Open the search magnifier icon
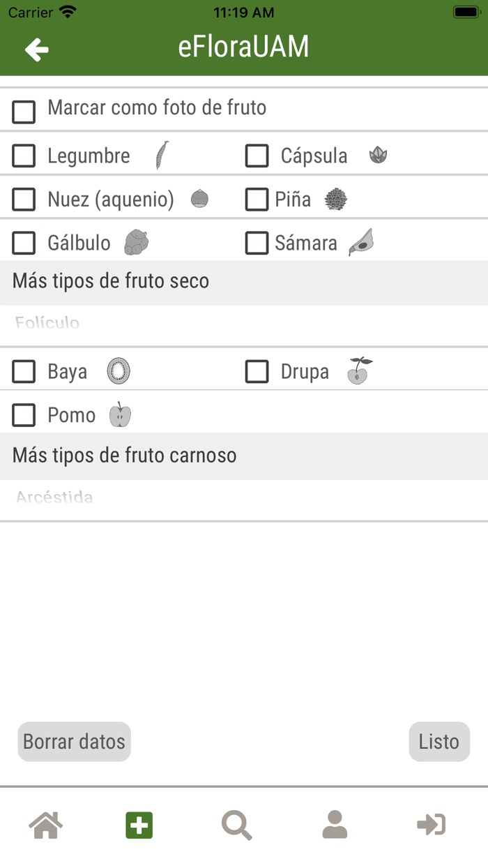The width and height of the screenshot is (488, 868). pyautogui.click(x=236, y=824)
